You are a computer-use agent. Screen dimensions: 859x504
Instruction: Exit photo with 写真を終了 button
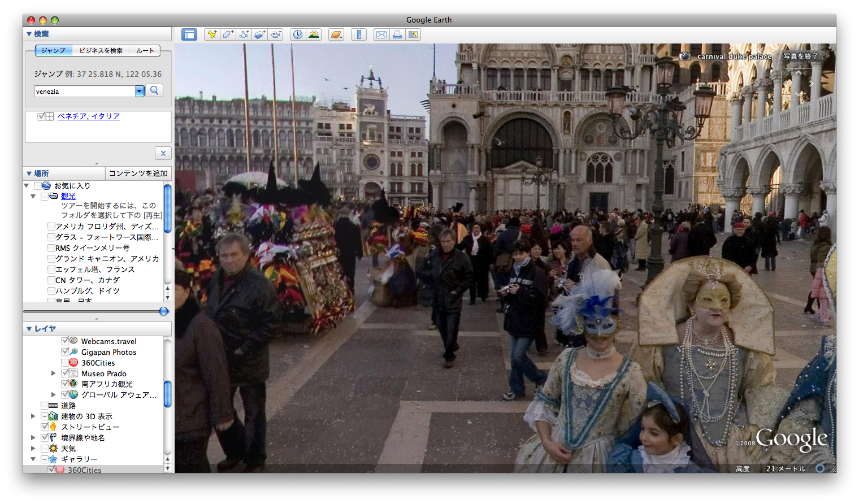tap(800, 56)
